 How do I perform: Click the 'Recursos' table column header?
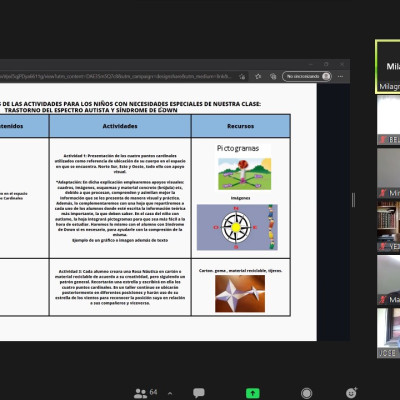(241, 126)
